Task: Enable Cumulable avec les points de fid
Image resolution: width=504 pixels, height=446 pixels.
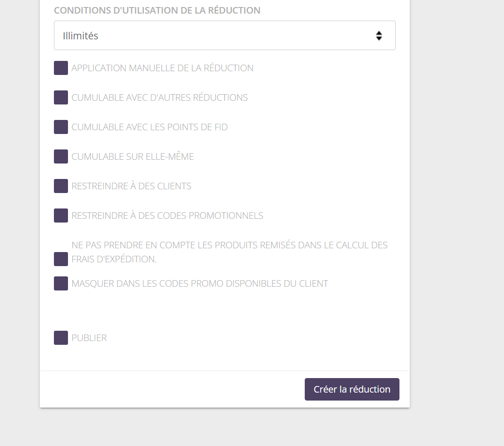Action: [61, 127]
